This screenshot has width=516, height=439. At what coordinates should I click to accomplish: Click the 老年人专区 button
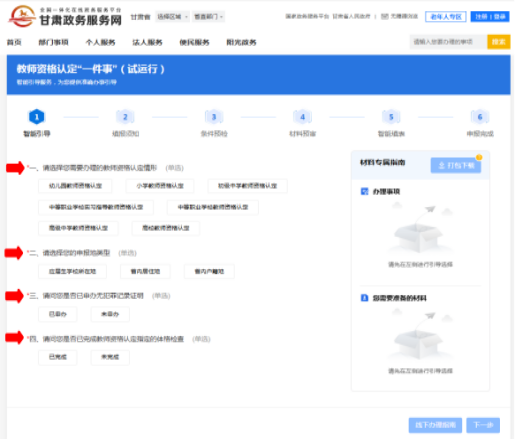(x=446, y=17)
